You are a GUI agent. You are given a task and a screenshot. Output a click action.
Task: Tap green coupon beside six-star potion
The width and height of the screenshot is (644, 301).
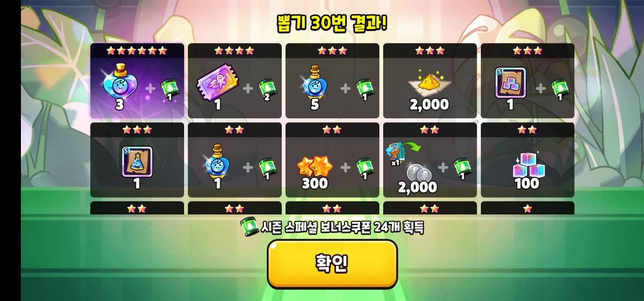170,89
